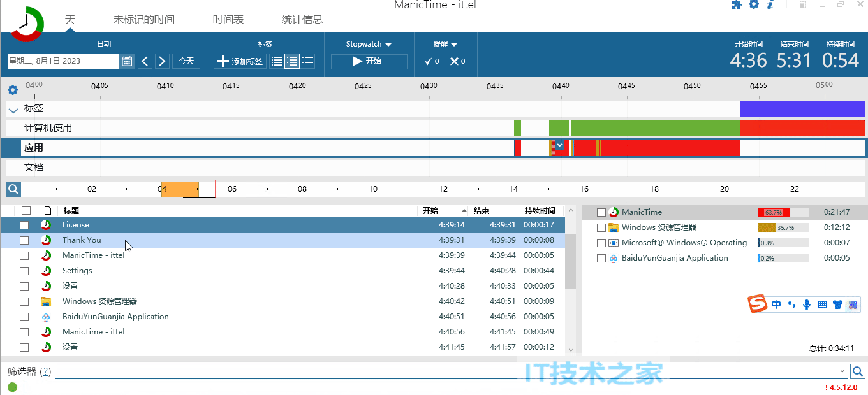Viewport: 868px width, 395px height.
Task: Open the Sogou toolbox grid icon
Action: (853, 305)
